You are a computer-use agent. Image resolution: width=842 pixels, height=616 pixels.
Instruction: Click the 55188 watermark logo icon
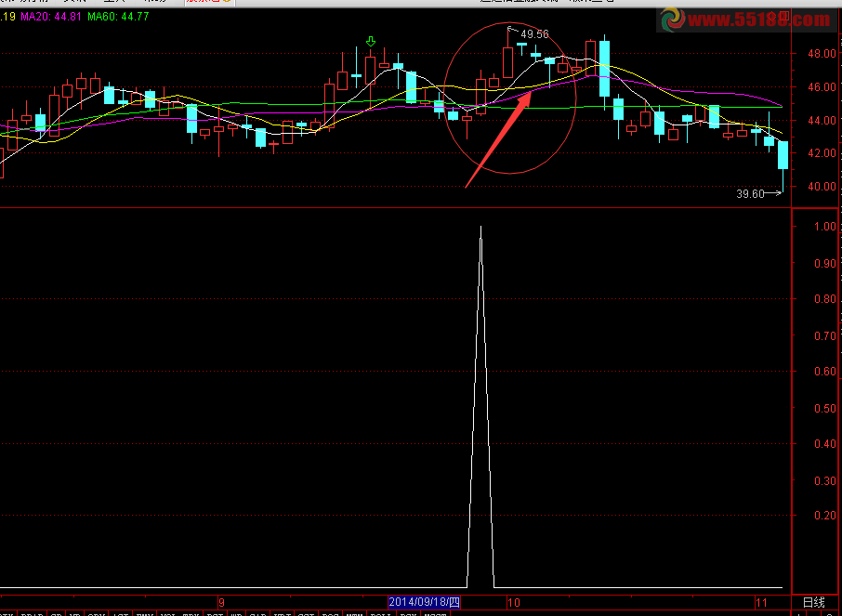[x=672, y=20]
